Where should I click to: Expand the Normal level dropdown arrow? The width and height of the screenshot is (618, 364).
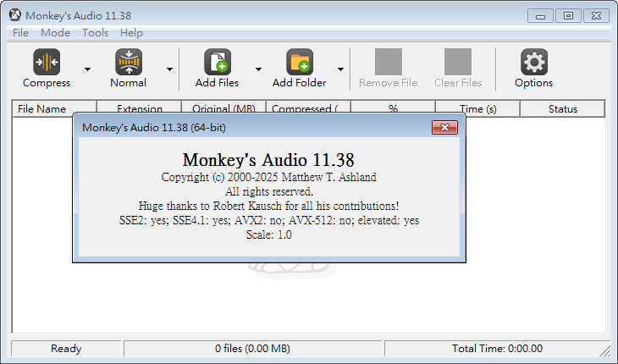169,69
